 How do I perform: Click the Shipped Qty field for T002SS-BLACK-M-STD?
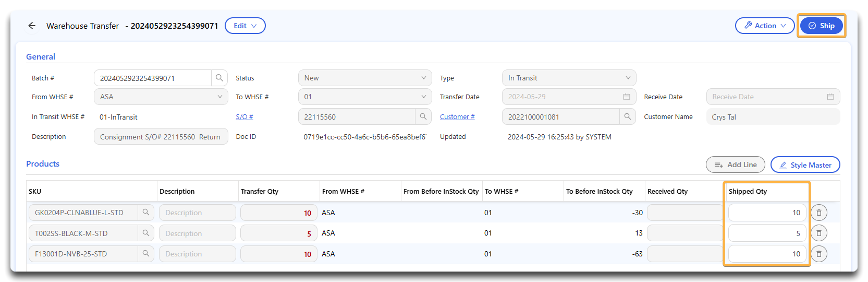767,233
